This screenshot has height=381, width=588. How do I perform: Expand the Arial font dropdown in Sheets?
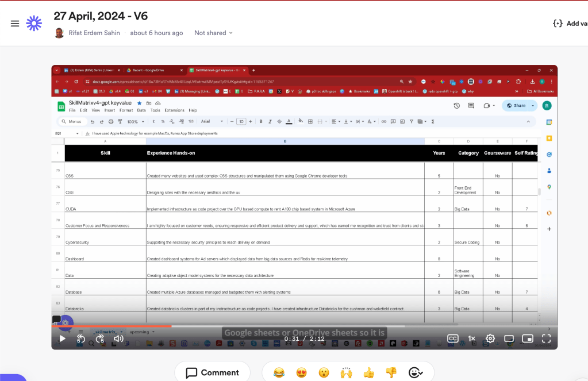[212, 121]
